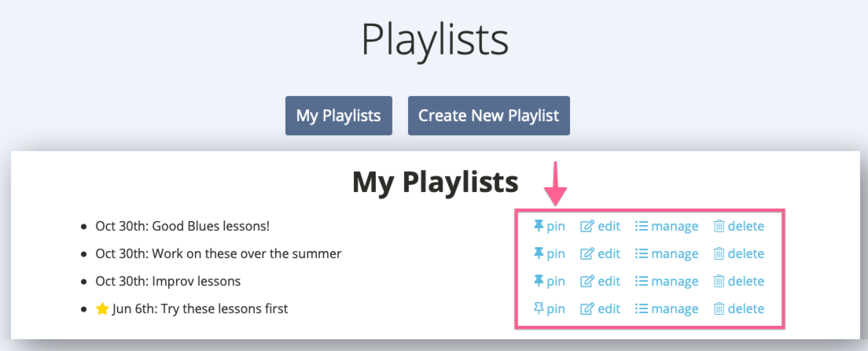
Task: Click Create New Playlist button
Action: pos(489,116)
